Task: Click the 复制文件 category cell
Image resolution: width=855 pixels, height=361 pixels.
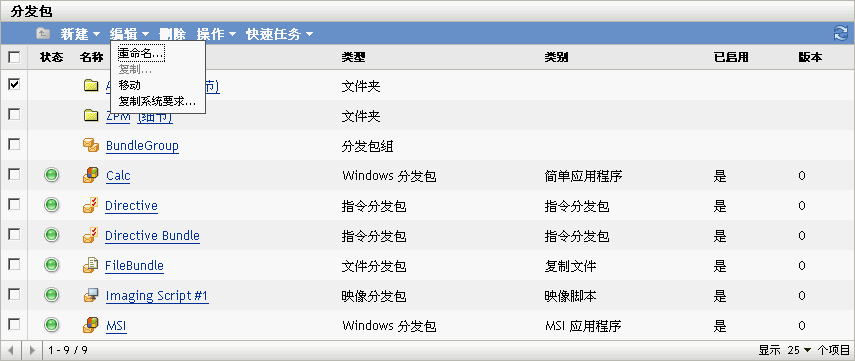Action: coord(570,266)
